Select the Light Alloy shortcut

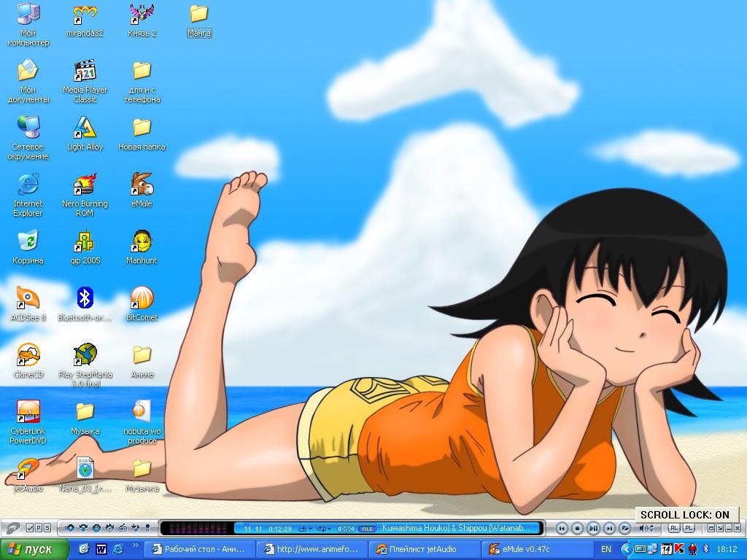tap(85, 133)
